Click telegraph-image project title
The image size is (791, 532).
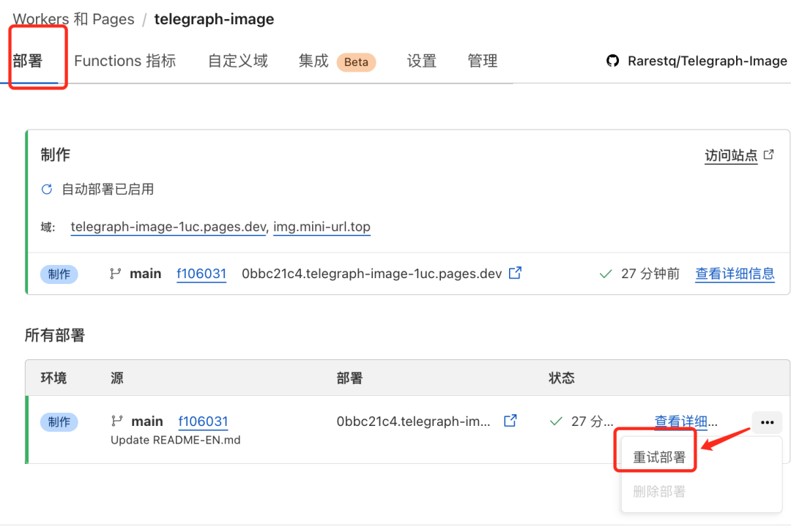(x=215, y=19)
